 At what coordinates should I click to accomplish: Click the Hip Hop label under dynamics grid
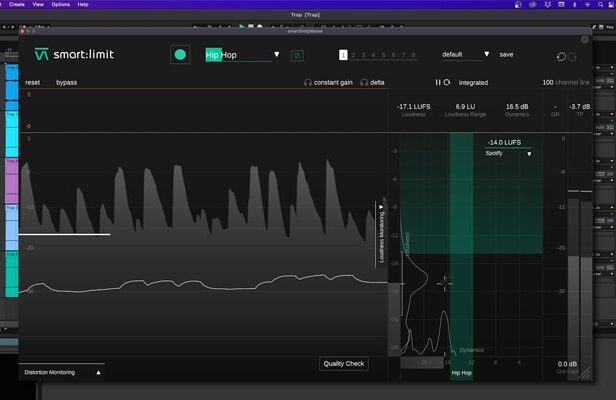pos(462,373)
